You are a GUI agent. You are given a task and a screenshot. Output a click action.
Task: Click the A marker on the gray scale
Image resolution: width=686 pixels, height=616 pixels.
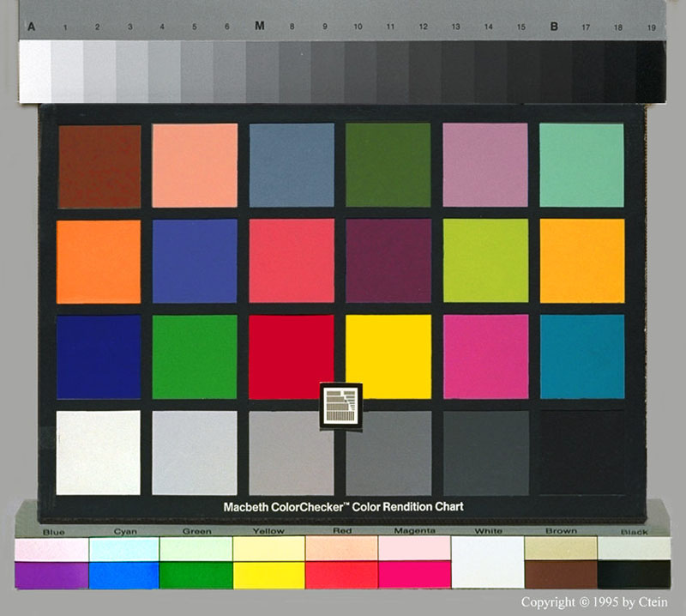coord(32,27)
